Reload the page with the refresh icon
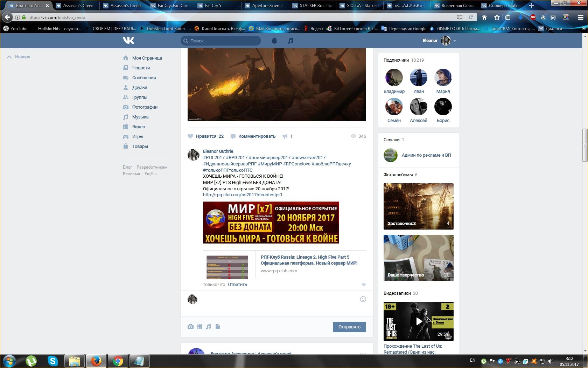 471,17
